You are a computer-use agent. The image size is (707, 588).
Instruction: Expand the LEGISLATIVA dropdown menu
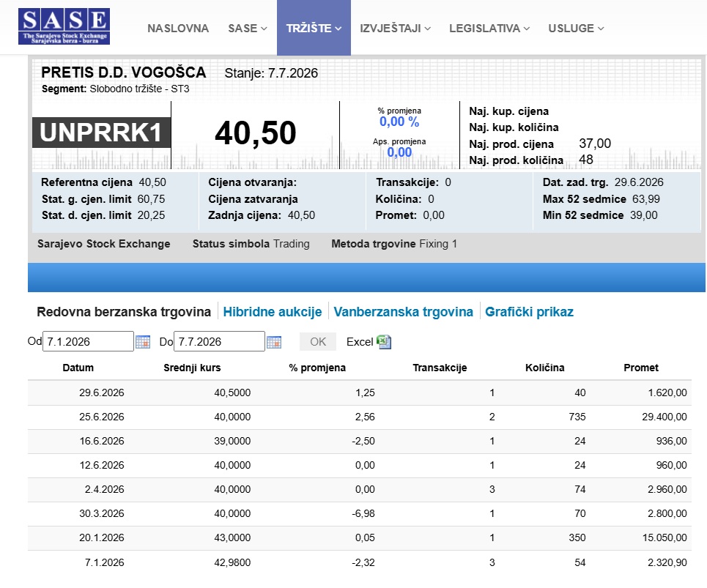coord(489,29)
